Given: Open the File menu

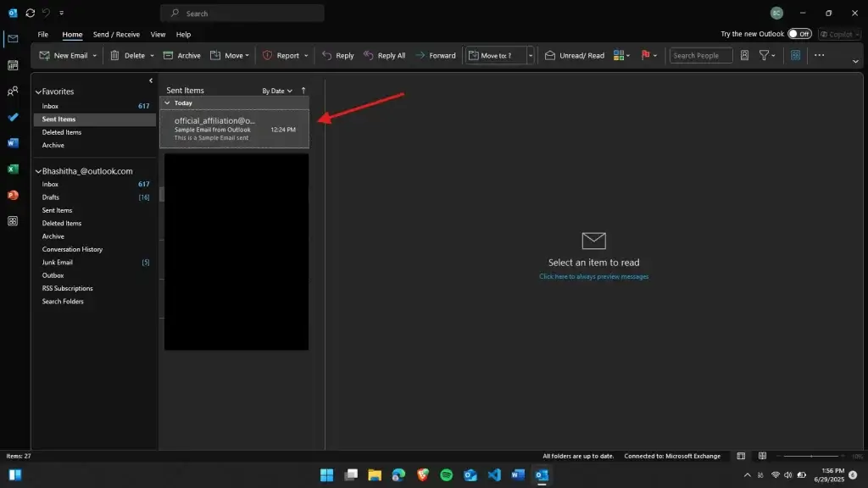Looking at the screenshot, I should 42,34.
